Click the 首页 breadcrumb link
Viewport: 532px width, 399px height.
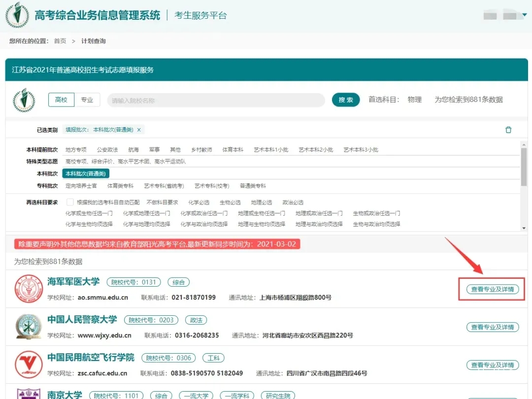click(60, 41)
